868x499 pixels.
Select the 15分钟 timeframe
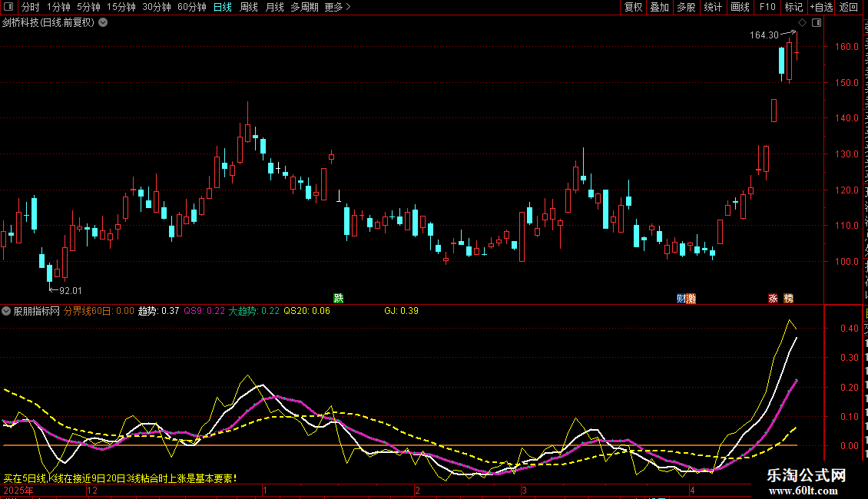pyautogui.click(x=121, y=7)
